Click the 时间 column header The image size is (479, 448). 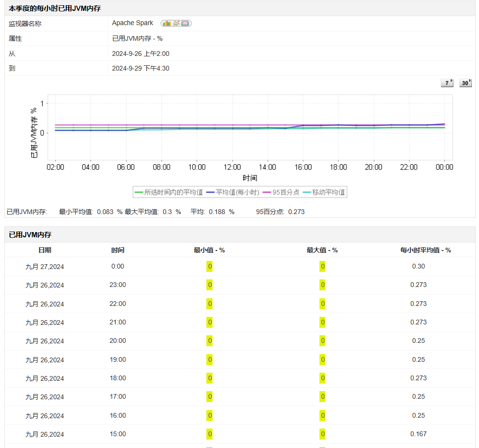117,250
